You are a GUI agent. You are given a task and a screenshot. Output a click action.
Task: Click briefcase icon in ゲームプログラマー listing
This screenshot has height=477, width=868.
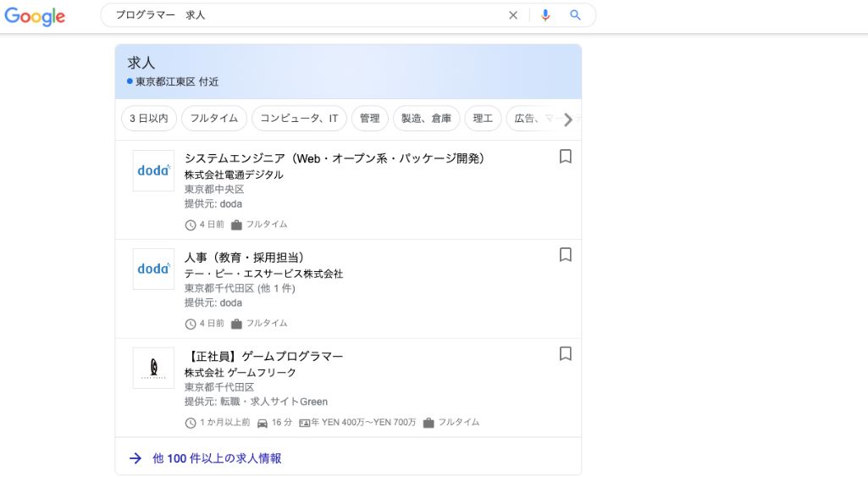(x=428, y=423)
